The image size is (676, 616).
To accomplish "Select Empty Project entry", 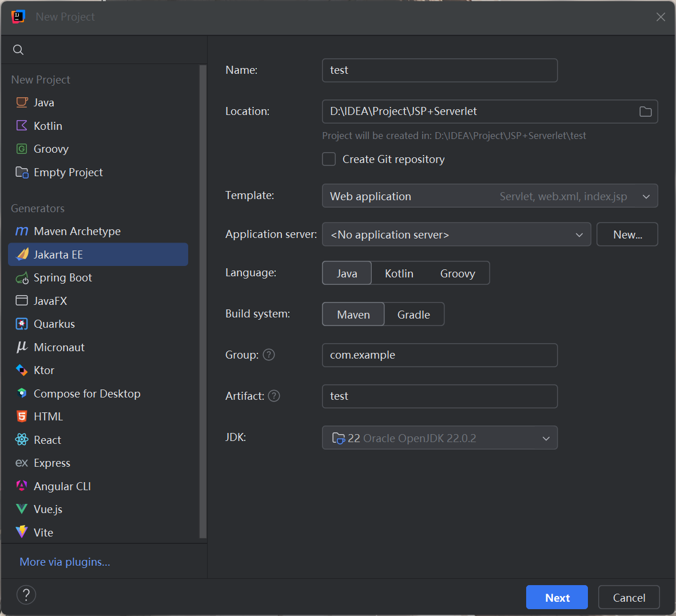I will tap(98, 172).
